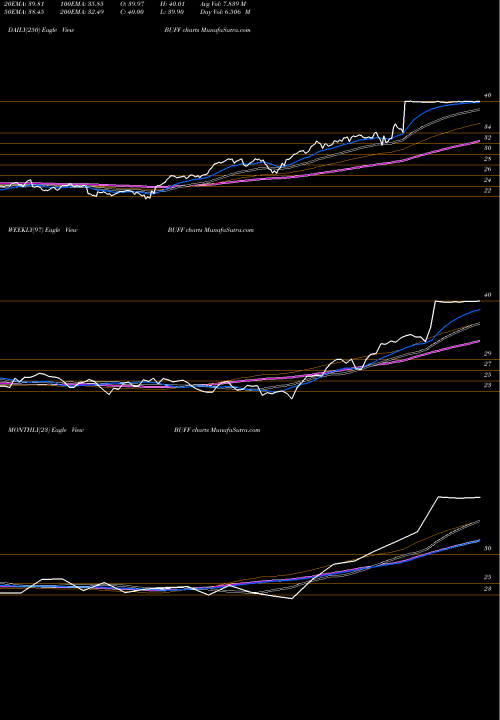Image resolution: width=500 pixels, height=720 pixels.
Task: Click BUFF charts MunafaSutra.com on weekly chart
Action: [x=211, y=230]
